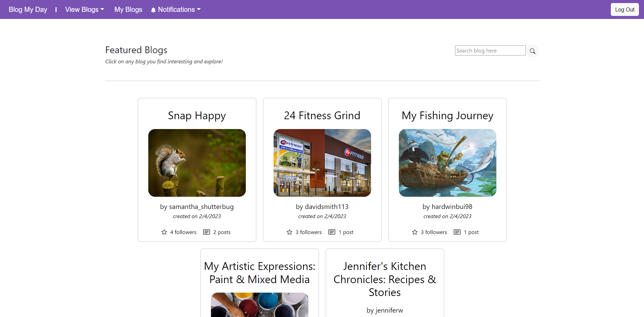644x317 pixels.
Task: Click Blog My Day in the navbar
Action: coord(27,9)
